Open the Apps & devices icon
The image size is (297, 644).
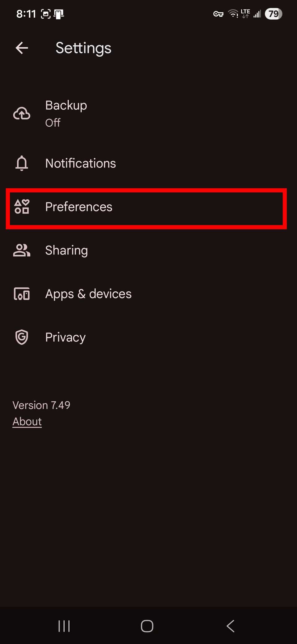[22, 294]
